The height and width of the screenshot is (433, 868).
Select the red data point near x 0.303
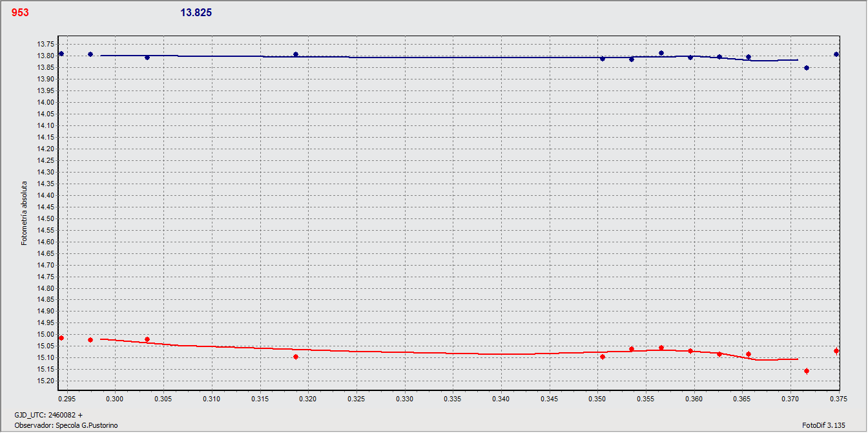pyautogui.click(x=147, y=339)
